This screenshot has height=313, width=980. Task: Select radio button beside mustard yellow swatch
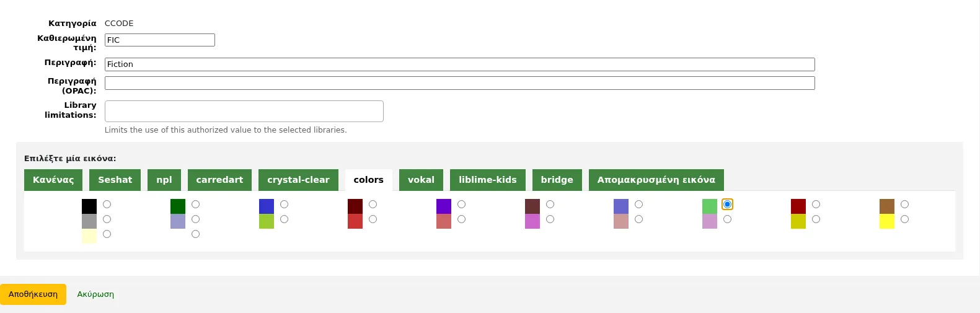pyautogui.click(x=816, y=219)
